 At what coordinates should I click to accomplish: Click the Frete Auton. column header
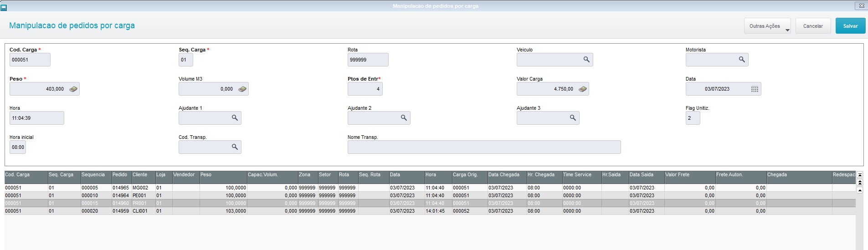pos(741,177)
